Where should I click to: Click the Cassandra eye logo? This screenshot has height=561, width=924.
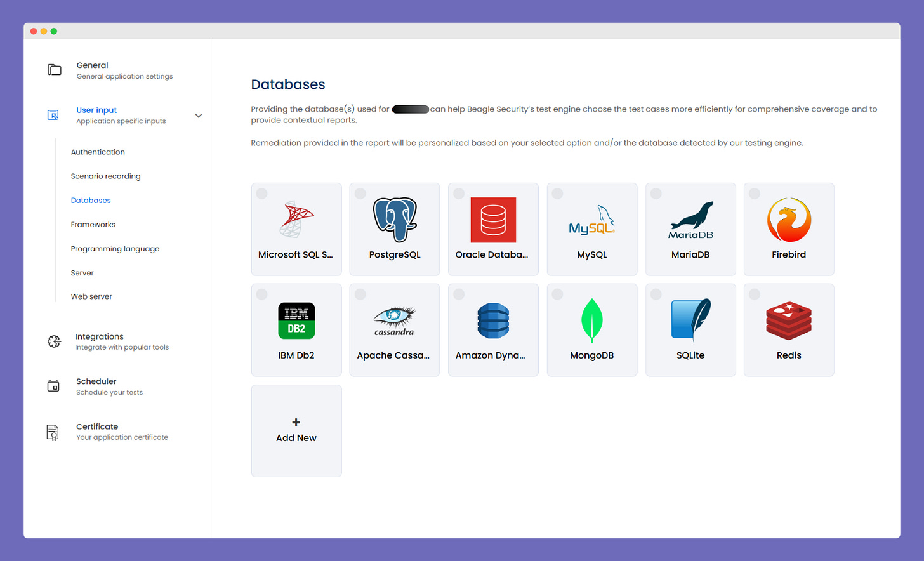394,321
